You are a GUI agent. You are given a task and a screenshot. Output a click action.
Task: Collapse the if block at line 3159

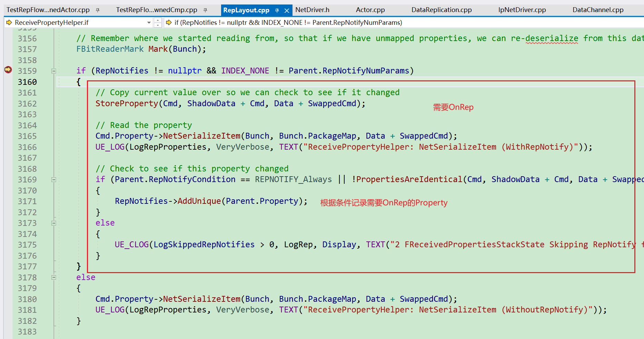click(54, 71)
